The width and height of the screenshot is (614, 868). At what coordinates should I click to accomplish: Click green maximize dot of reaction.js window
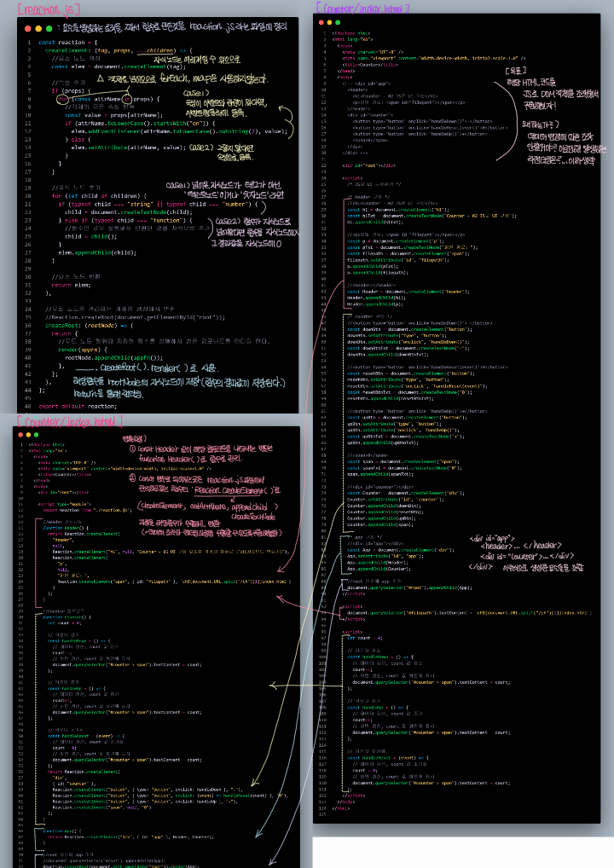coord(49,28)
